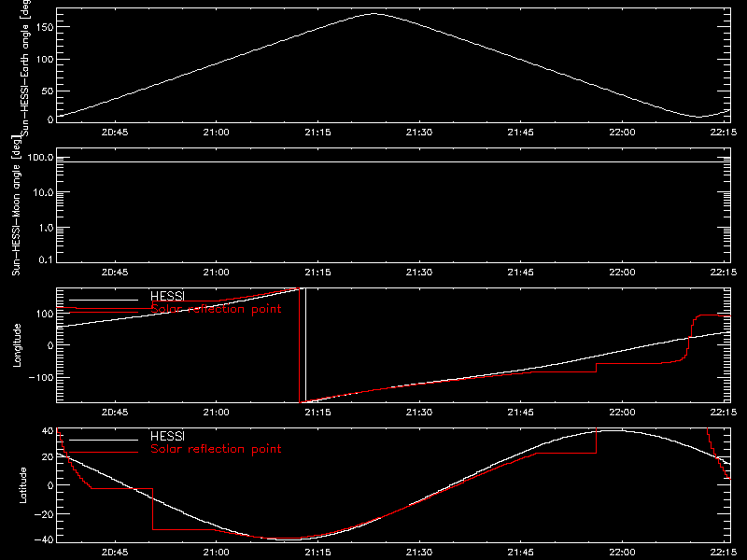This screenshot has width=747, height=560.
Task: Click the -100 tick label on Longitude plot
Action: pyautogui.click(x=41, y=377)
